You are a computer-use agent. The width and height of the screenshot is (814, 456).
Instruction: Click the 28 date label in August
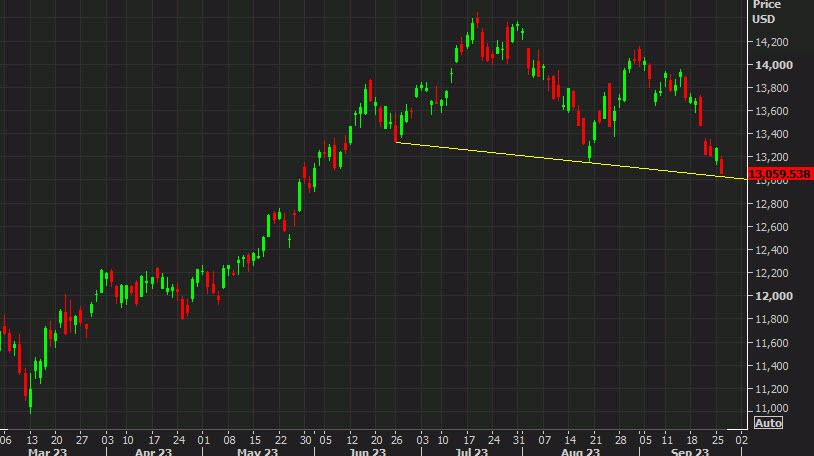point(621,440)
